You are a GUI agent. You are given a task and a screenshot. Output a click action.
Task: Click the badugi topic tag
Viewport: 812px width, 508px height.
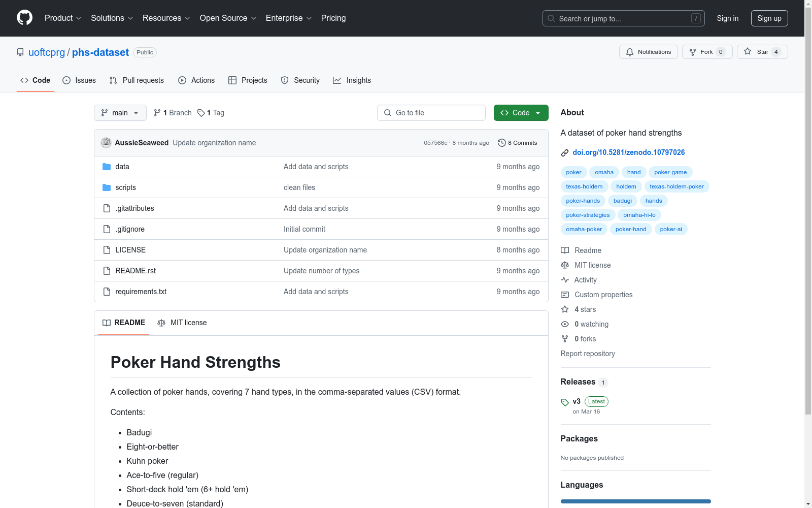pos(623,201)
